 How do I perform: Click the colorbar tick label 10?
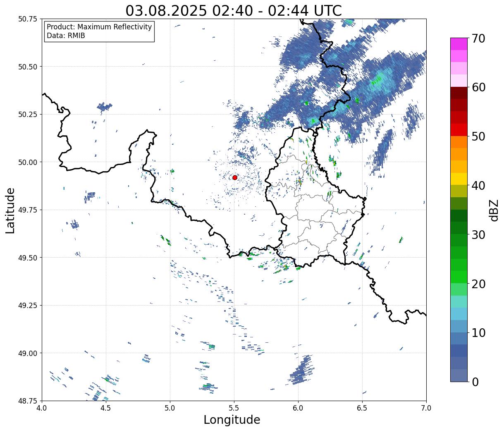pos(478,333)
